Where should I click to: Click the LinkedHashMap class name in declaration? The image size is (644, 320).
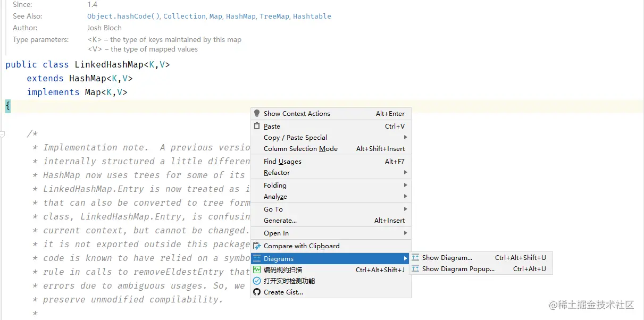click(x=109, y=64)
